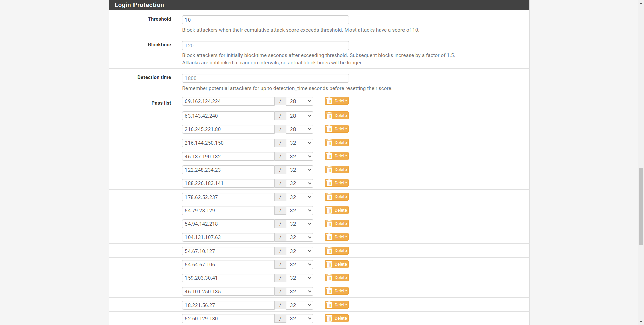644x325 pixels.
Task: Change the prefix length for 159.203.30.41
Action: (300, 278)
